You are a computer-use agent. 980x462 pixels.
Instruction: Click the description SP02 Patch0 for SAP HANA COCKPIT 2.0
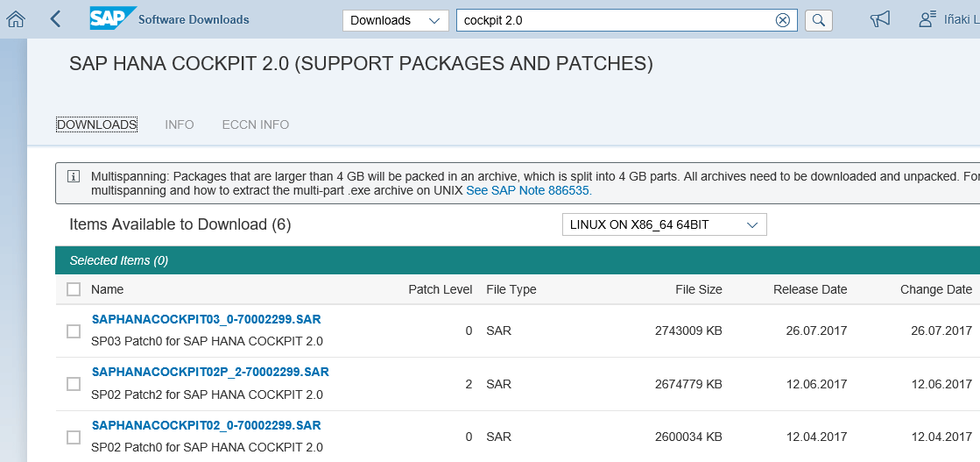[207, 448]
